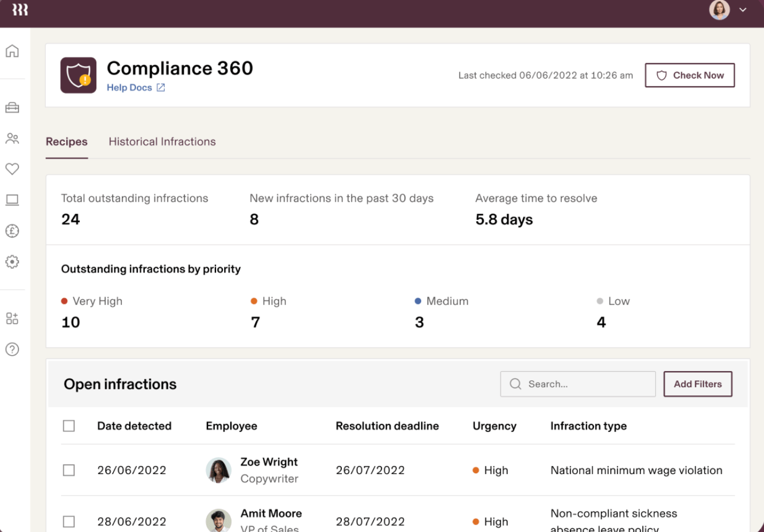This screenshot has width=764, height=532.
Task: Check the row for Amit Moore's infraction
Action: coord(69,522)
